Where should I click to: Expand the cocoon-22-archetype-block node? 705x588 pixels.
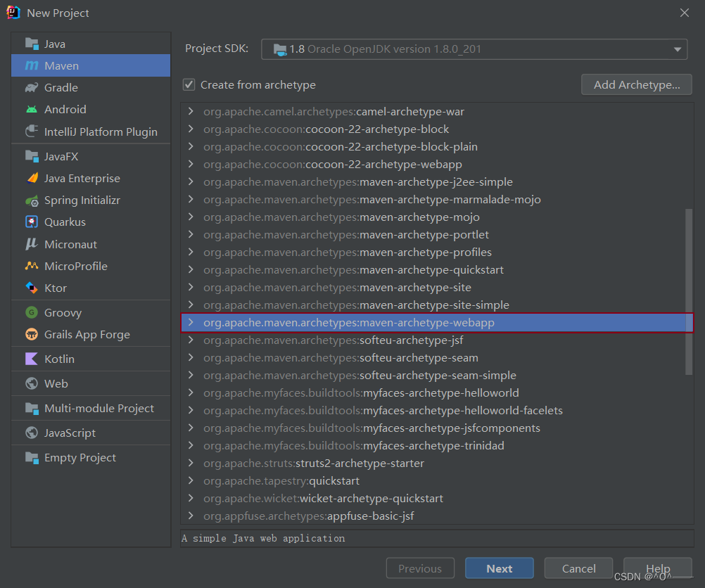pos(191,129)
